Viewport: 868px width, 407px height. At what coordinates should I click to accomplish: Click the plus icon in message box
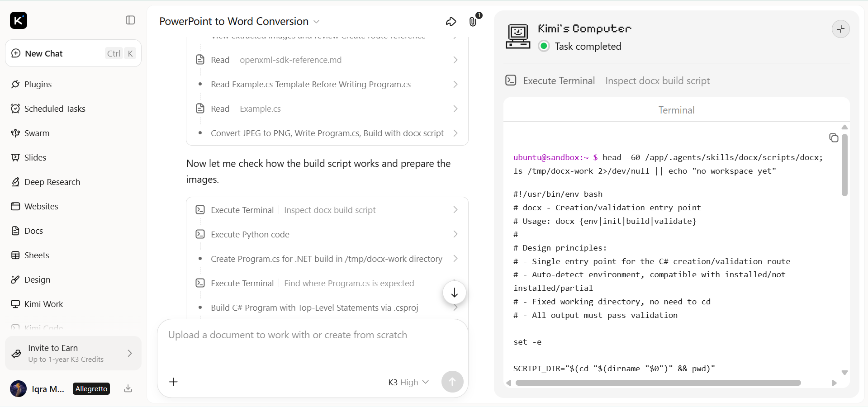[173, 382]
